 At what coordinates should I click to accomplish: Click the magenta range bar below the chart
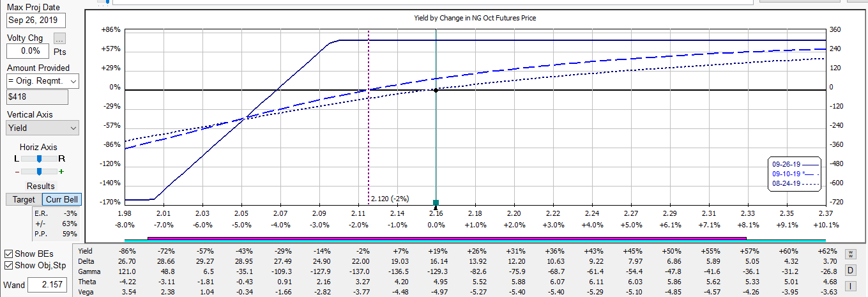coord(446,238)
